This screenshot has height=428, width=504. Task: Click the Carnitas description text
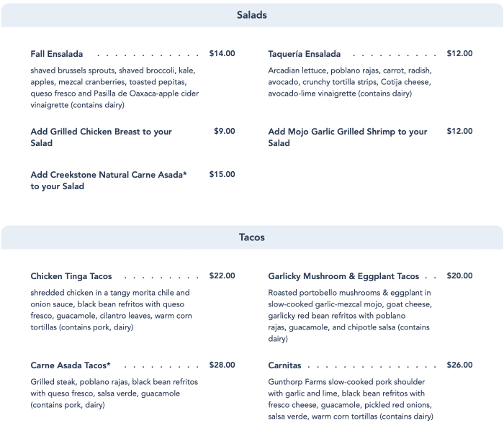[x=351, y=399]
